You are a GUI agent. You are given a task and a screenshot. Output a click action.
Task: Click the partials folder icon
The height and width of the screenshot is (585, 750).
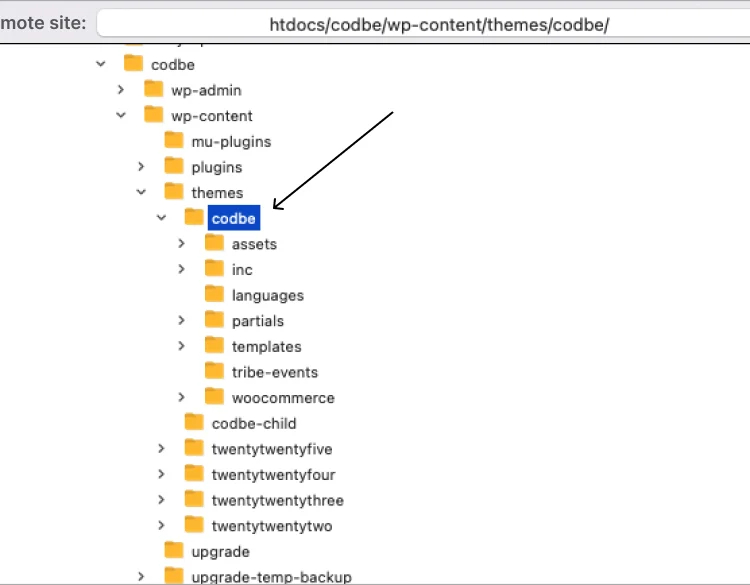214,319
